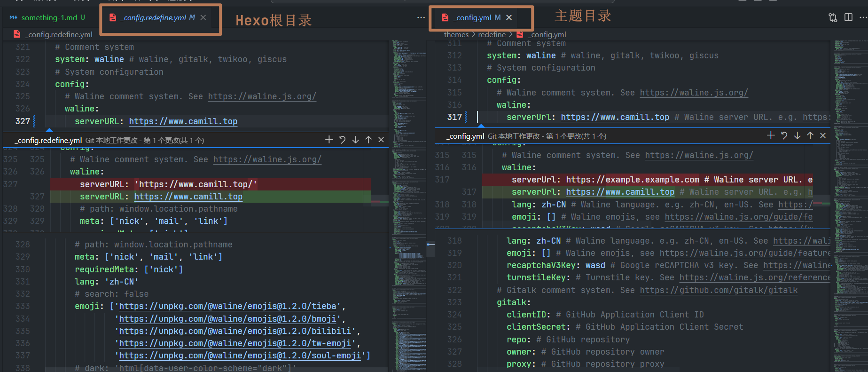
Task: Close the _config.redefine.yml diff peek view
Action: (x=381, y=140)
